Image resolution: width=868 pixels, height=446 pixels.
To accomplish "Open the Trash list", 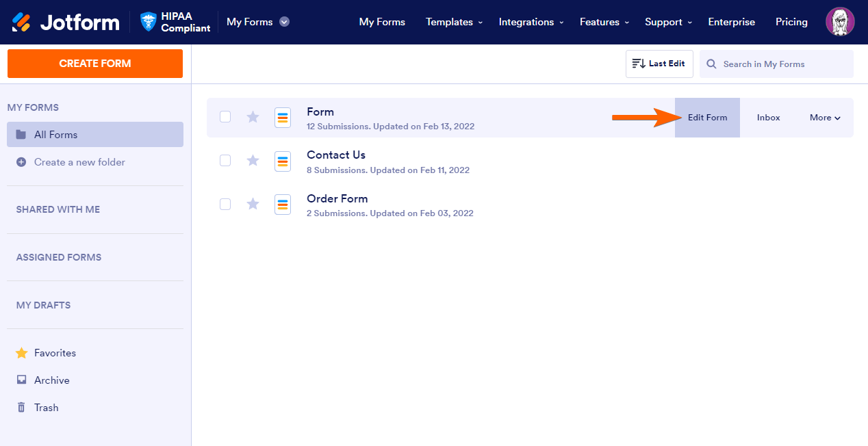I will coord(47,408).
